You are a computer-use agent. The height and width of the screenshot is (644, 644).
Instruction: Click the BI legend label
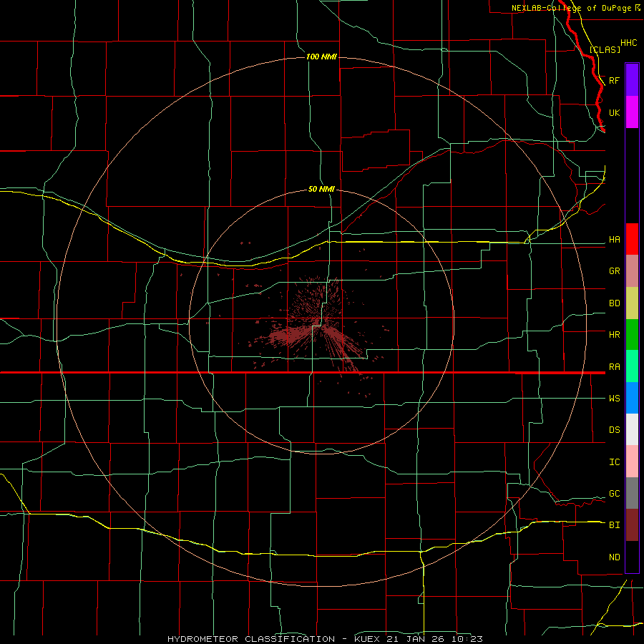pyautogui.click(x=614, y=525)
